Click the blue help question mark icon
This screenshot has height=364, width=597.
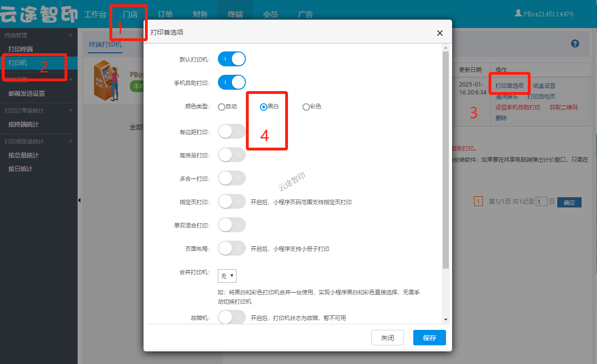(575, 43)
